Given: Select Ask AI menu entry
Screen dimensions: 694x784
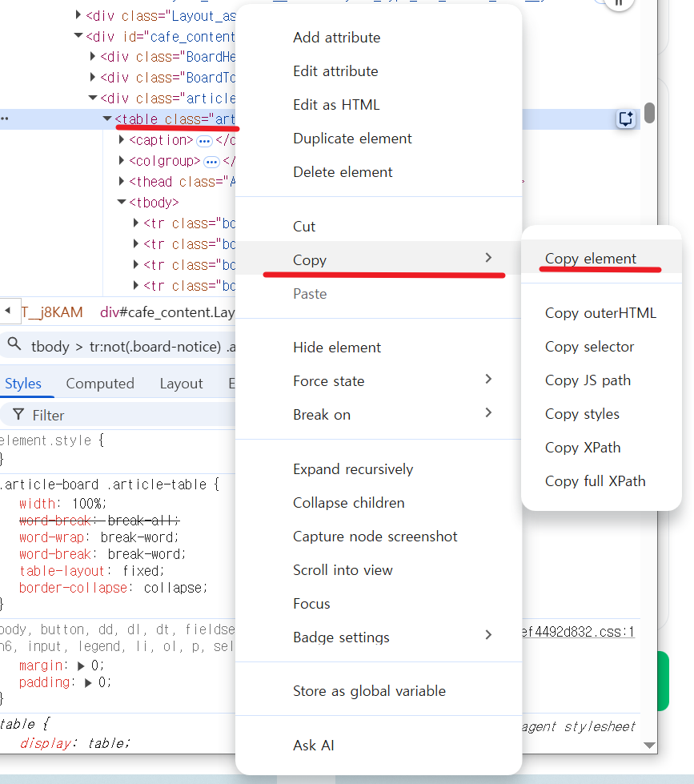Looking at the screenshot, I should click(379, 746).
